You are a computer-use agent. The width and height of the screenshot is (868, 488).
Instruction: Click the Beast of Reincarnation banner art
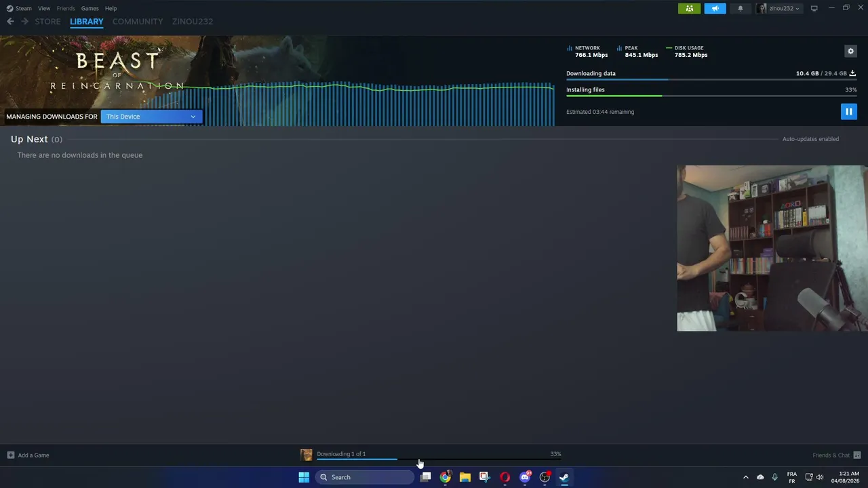tap(117, 70)
